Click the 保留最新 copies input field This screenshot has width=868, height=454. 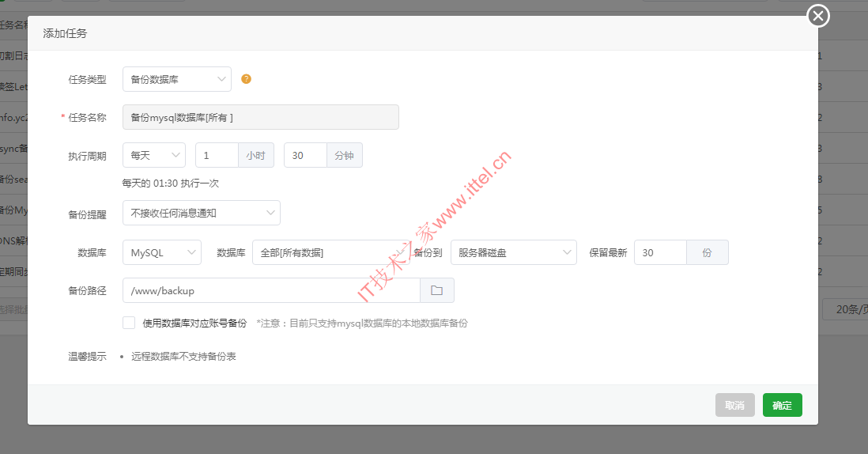coord(660,252)
